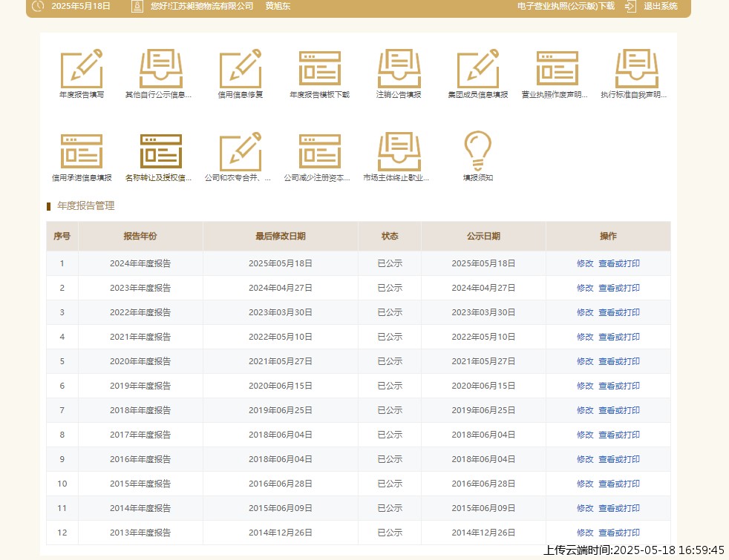Click the 状态 column header

click(390, 236)
